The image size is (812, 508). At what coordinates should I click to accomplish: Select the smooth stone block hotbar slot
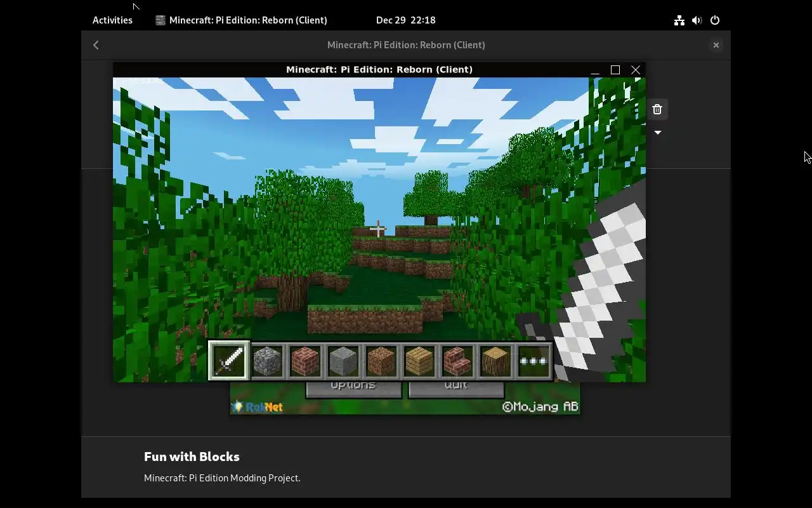pyautogui.click(x=343, y=361)
